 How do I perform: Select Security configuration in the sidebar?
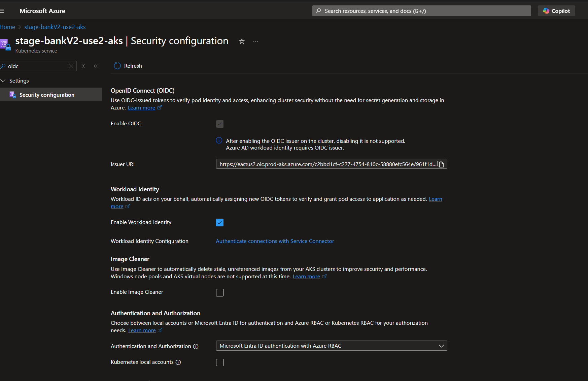[47, 95]
